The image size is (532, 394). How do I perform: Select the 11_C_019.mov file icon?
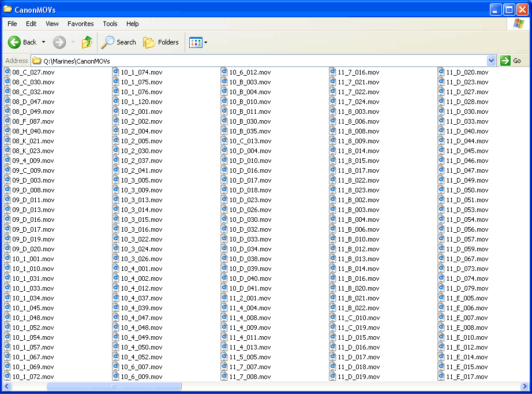pos(332,328)
